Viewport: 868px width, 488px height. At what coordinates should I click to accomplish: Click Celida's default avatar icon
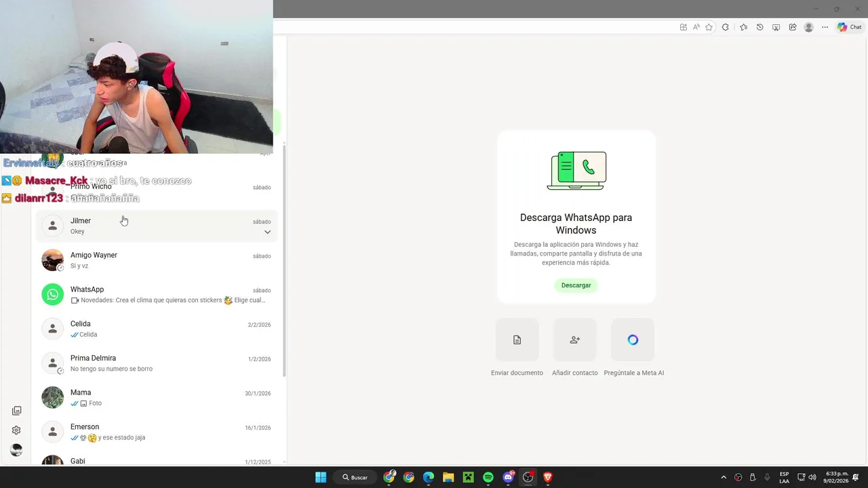tap(52, 329)
